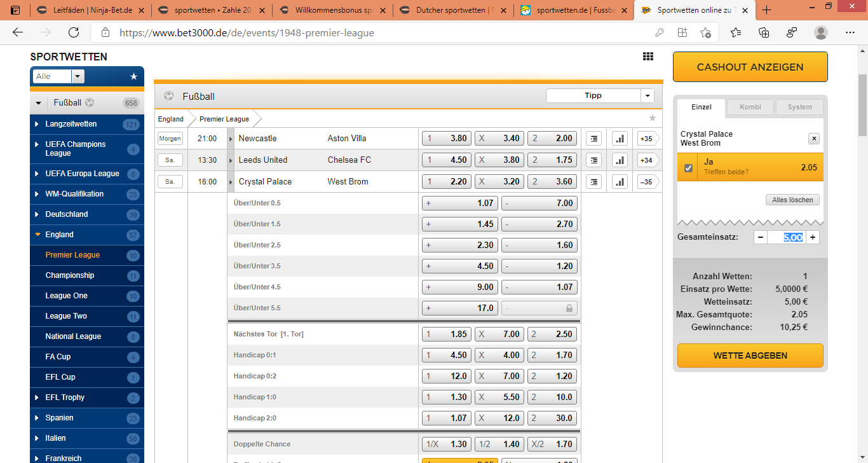Open statistics chart icon for Leeds United match
Image resolution: width=868 pixels, height=463 pixels.
[x=620, y=160]
